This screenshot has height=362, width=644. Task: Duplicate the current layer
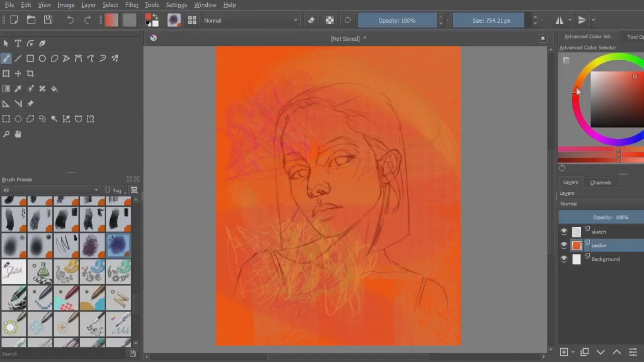[x=585, y=352]
